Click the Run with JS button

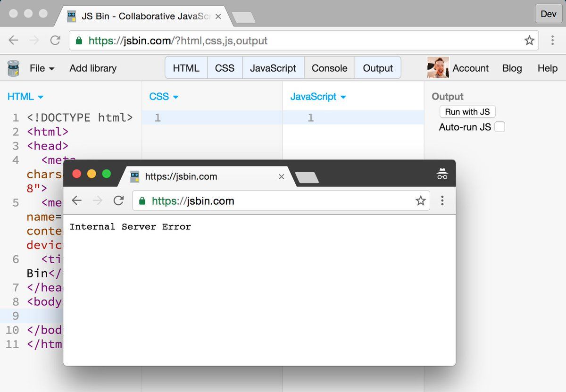467,112
